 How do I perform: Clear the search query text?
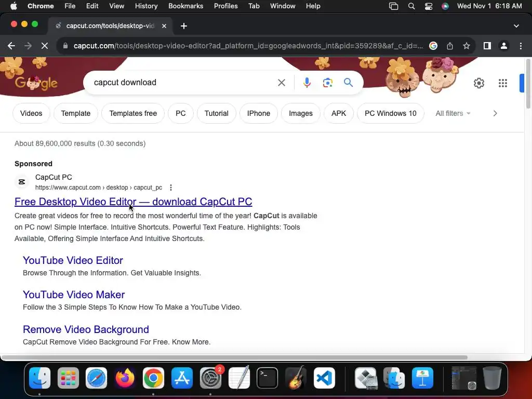(x=281, y=83)
